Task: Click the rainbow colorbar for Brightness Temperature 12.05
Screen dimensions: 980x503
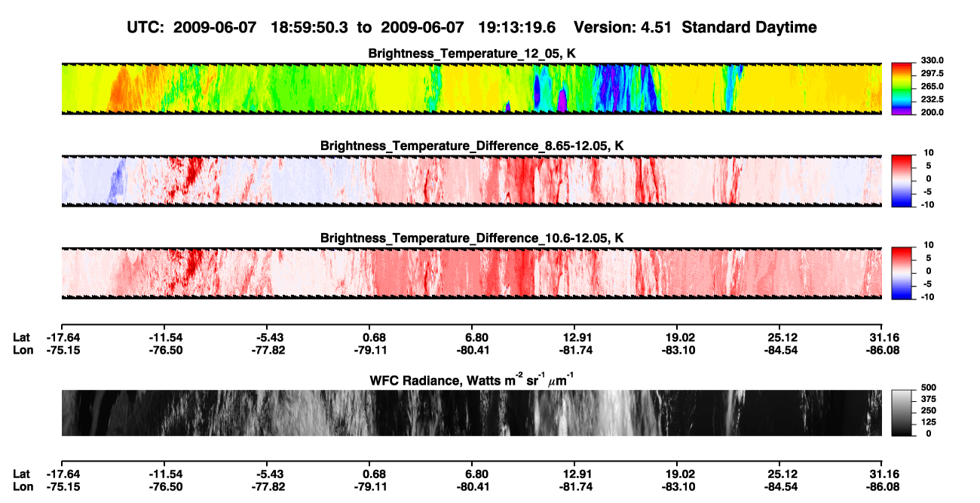Action: click(903, 88)
